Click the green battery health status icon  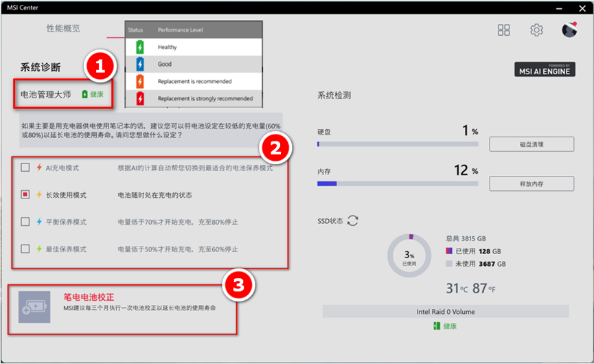pos(84,94)
